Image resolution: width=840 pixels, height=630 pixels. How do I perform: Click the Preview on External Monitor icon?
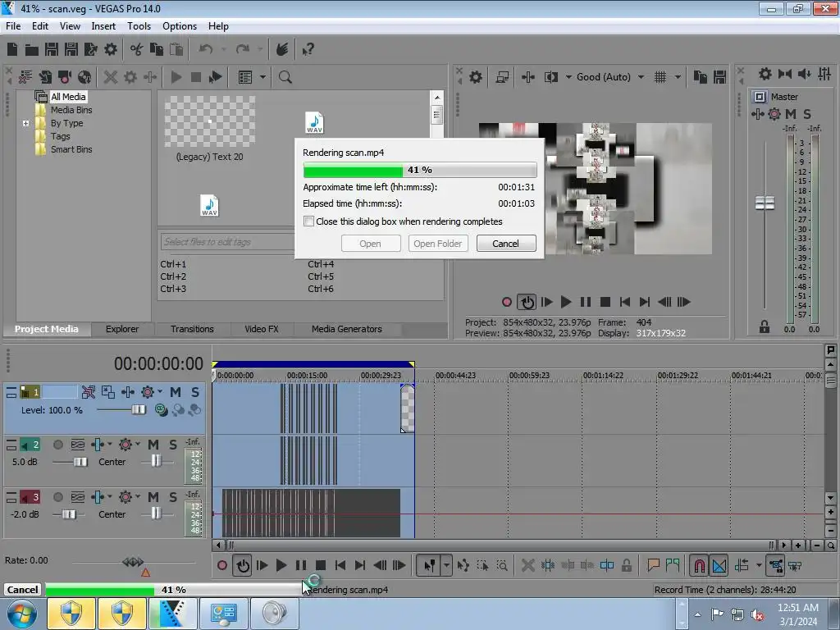click(502, 77)
